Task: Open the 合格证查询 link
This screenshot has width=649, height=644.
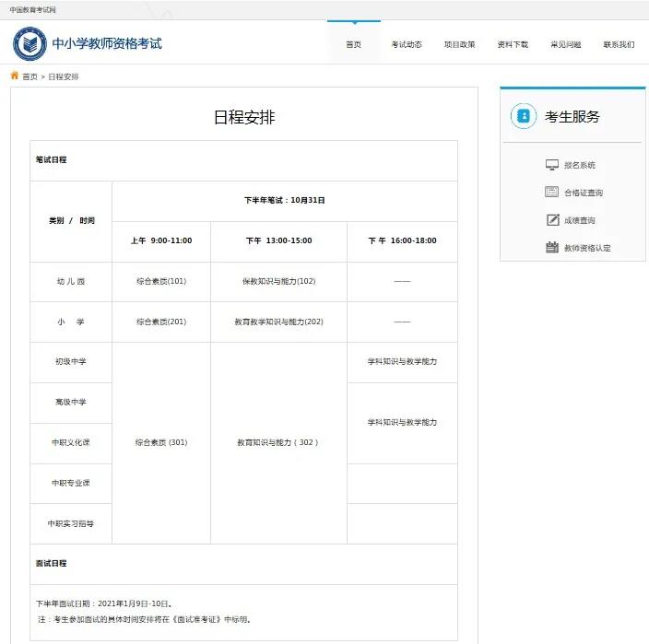Action: 583,193
